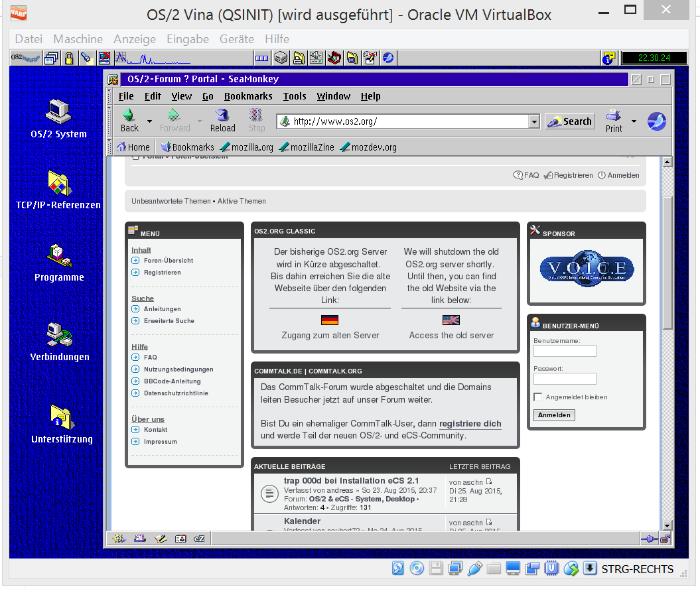The width and height of the screenshot is (700, 591).
Task: Click the SeaMonkey Back button
Action: (129, 121)
